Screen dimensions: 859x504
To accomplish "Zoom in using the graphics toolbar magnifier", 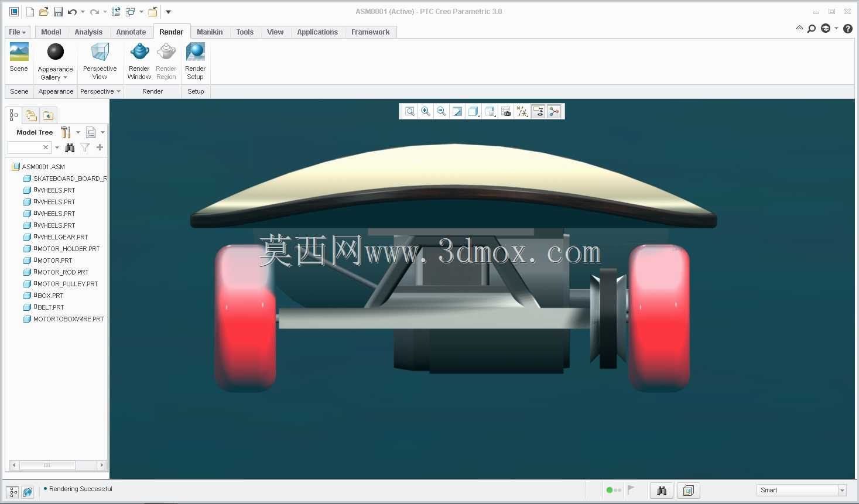I will (426, 111).
